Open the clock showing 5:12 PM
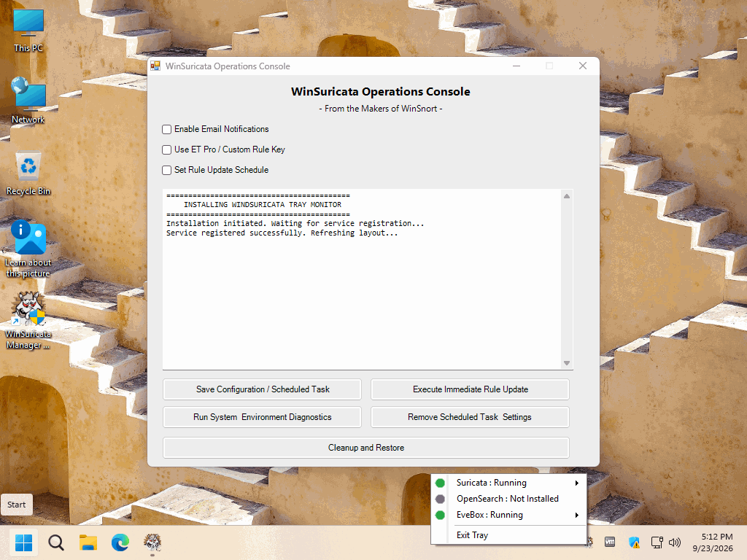 (x=713, y=542)
